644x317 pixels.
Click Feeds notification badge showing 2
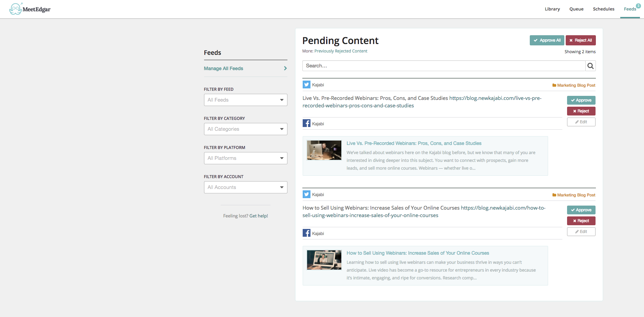pos(638,6)
